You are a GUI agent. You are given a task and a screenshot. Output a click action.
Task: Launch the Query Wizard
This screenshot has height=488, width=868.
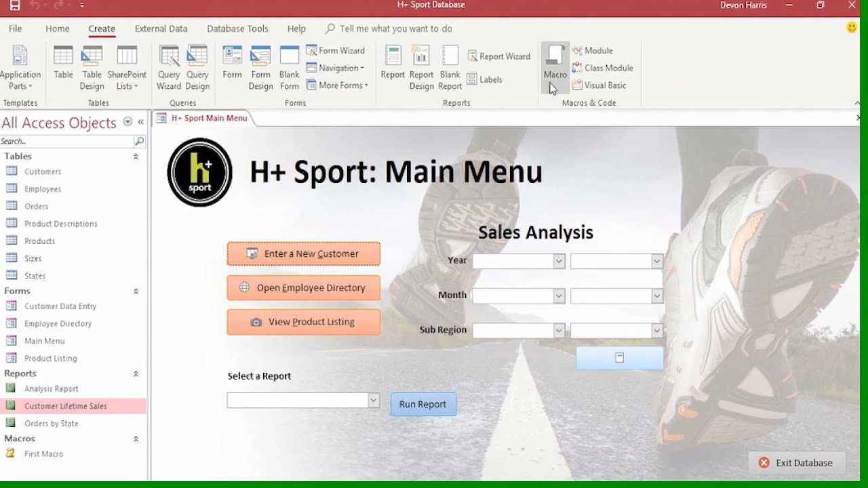pos(169,68)
